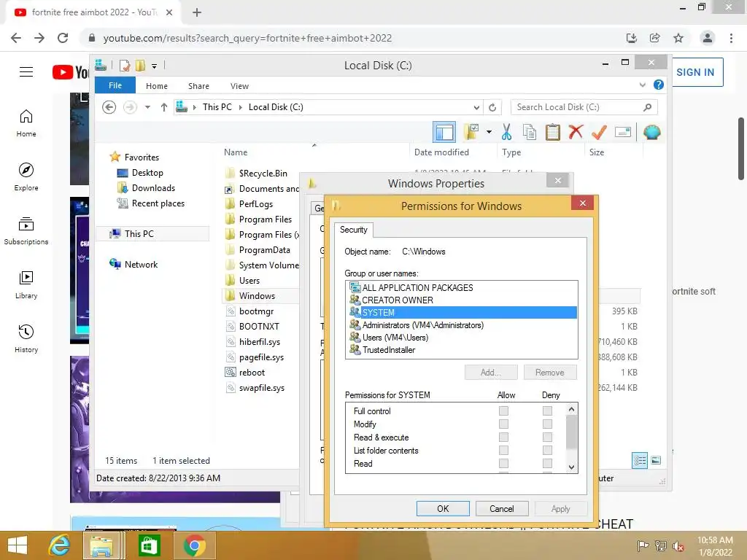Open Quick Access Toolbar customize dropdown
Viewport: 747px width, 560px height.
pos(155,66)
